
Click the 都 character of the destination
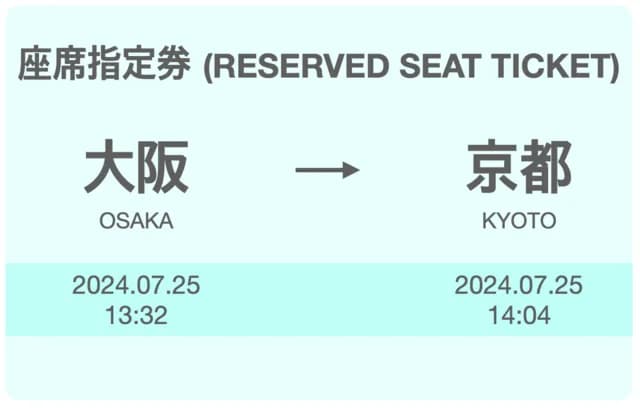545,166
